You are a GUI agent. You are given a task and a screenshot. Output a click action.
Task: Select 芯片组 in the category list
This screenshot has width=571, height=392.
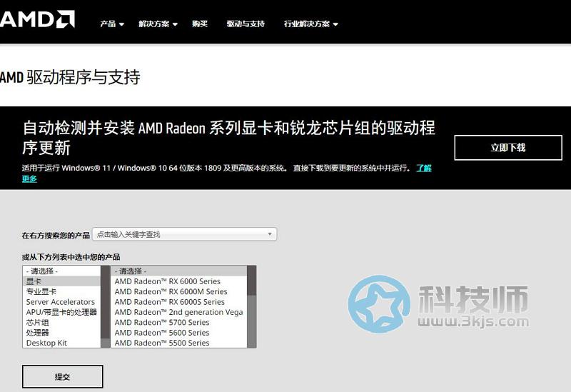pos(61,322)
